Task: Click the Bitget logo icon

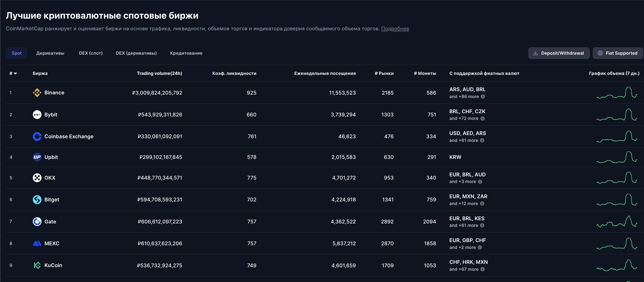Action: [x=37, y=199]
